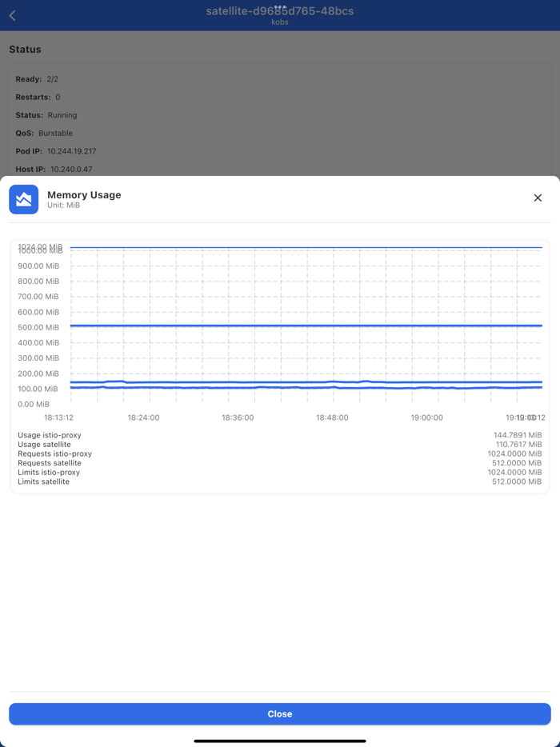560x747 pixels.
Task: Tap the home indicator bar at screen bottom
Action: click(280, 742)
